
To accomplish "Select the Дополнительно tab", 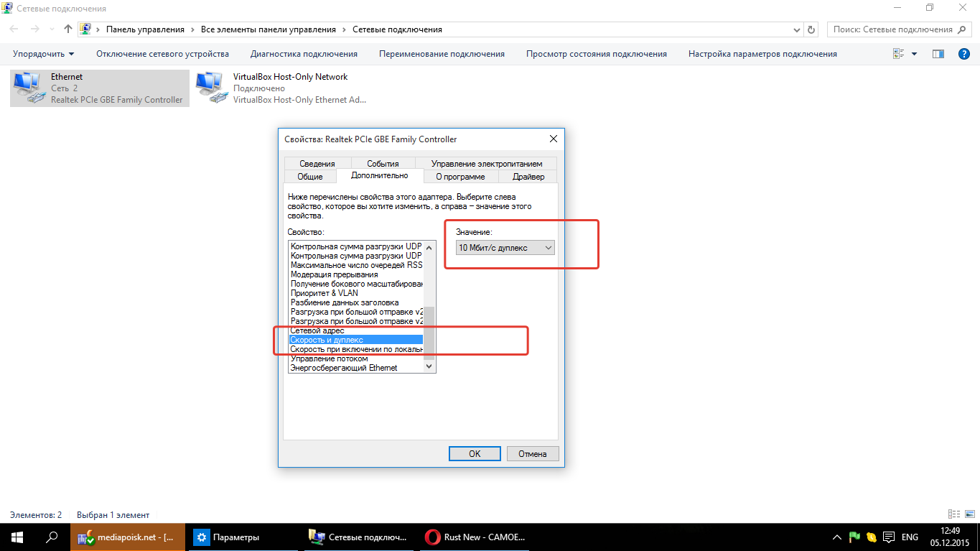I will (x=379, y=175).
